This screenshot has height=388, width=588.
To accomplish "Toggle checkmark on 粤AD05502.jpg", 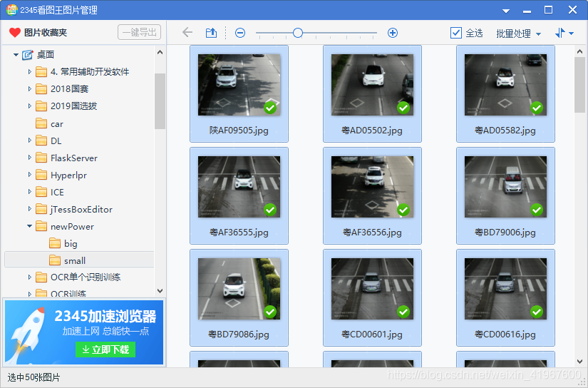I will (403, 108).
